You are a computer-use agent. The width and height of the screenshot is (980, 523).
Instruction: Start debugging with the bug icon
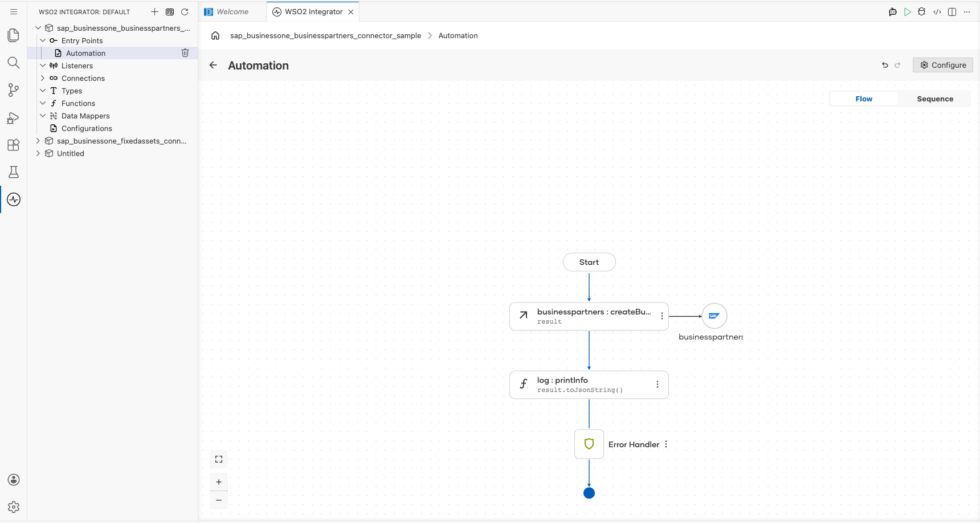(922, 11)
